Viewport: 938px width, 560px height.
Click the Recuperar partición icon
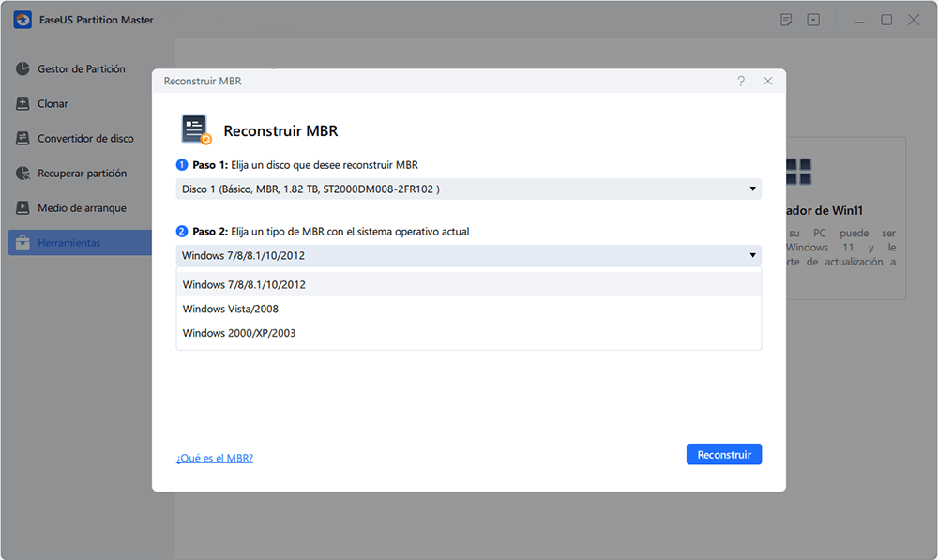coord(23,173)
